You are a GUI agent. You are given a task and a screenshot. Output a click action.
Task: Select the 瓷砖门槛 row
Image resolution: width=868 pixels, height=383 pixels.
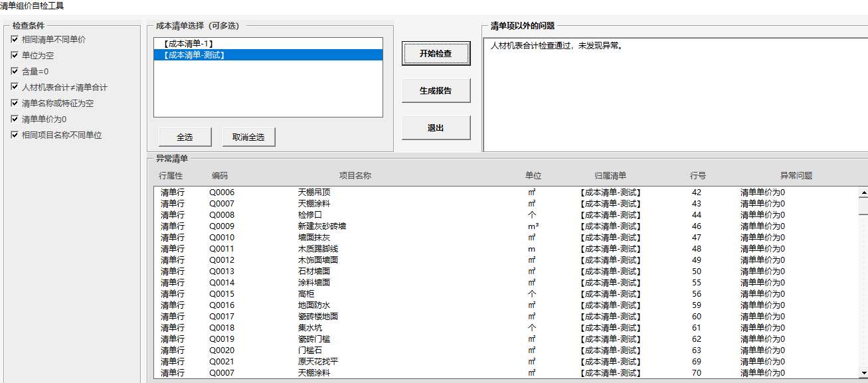pos(505,339)
